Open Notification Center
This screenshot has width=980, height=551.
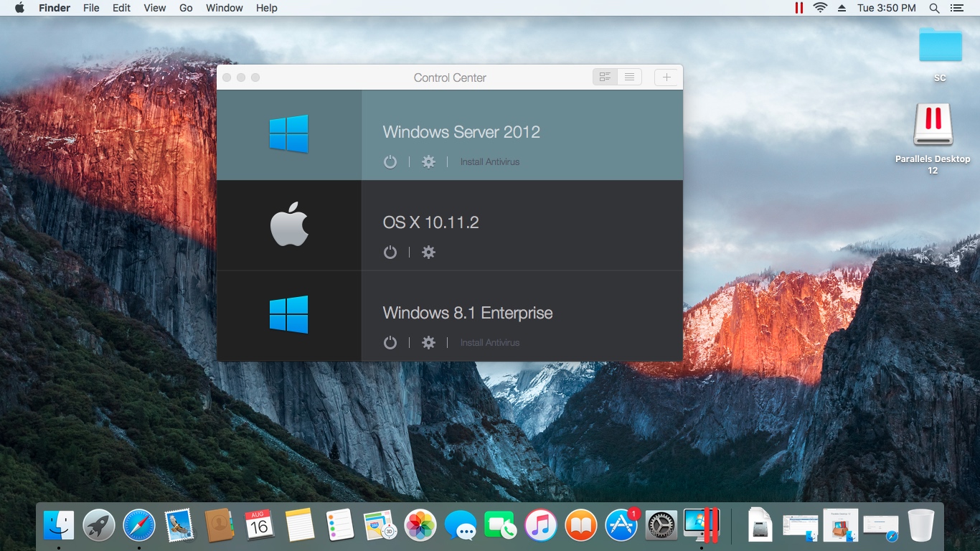[x=956, y=8]
